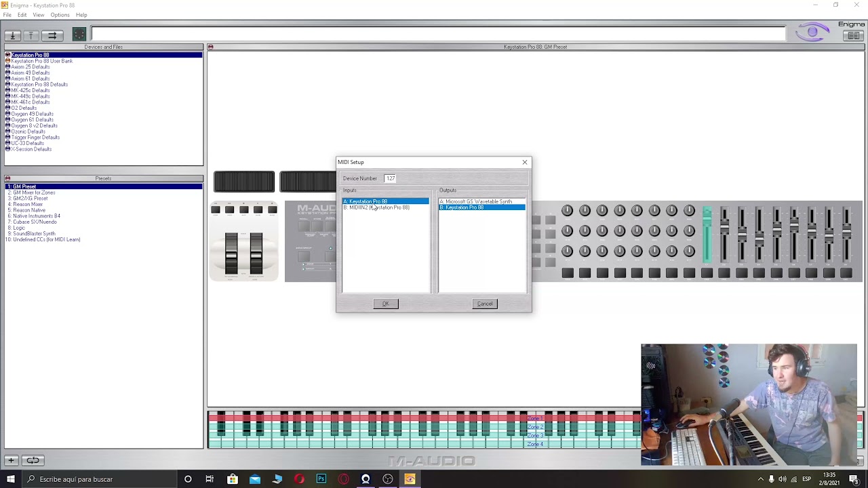Select Oxygen 49 Defaults entry
The width and height of the screenshot is (868, 488).
pyautogui.click(x=32, y=114)
